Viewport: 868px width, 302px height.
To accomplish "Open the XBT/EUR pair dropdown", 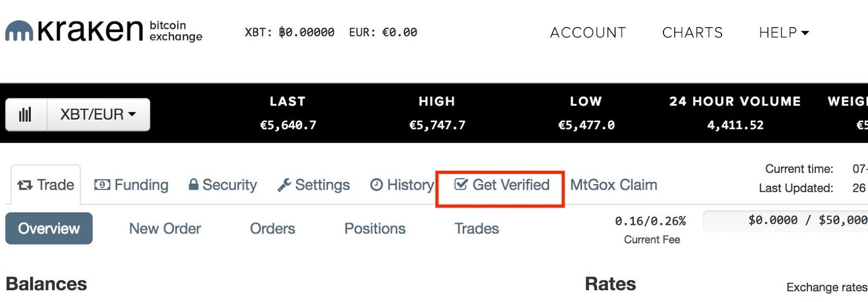I will pos(98,115).
